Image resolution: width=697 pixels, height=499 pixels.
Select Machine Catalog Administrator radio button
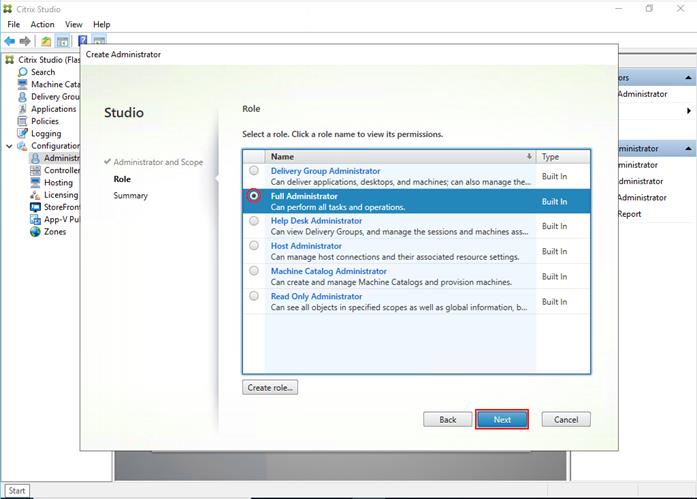pyautogui.click(x=254, y=271)
